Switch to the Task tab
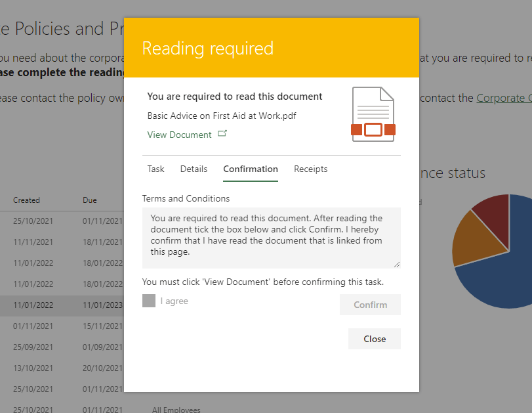Viewport: 532px width, 413px height. (x=155, y=169)
